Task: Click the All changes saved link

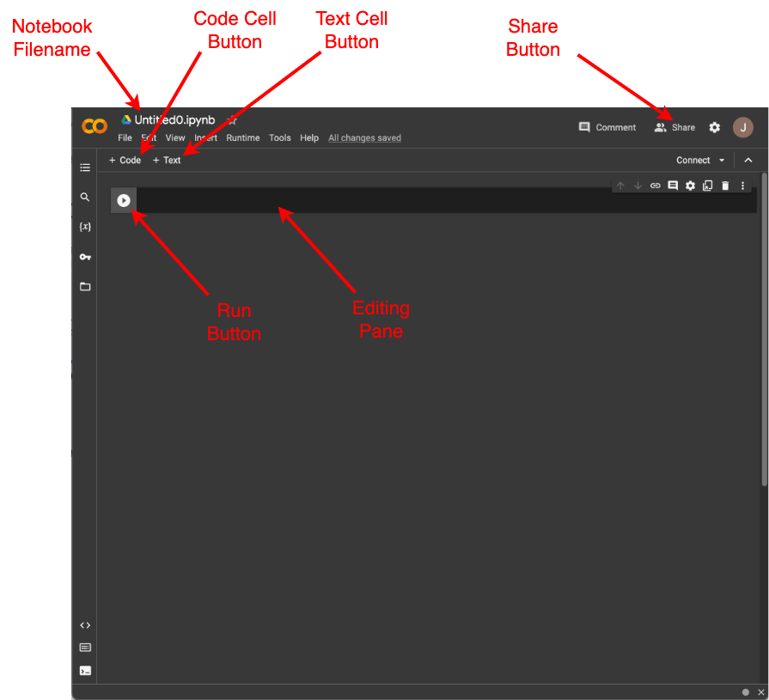Action: 364,137
